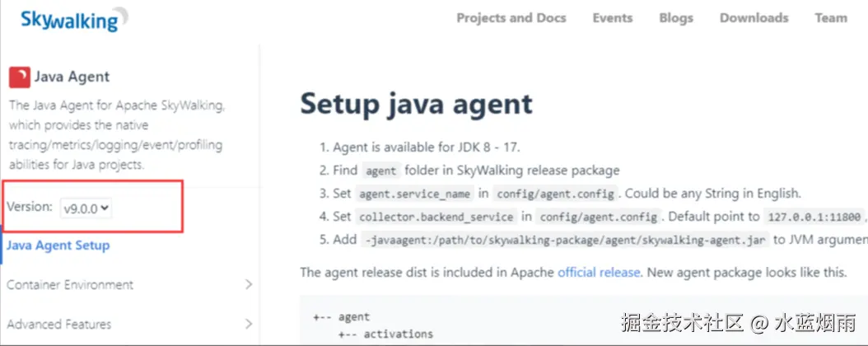Image resolution: width=868 pixels, height=346 pixels.
Task: Select Java Agent Setup in sidebar
Action: (58, 245)
